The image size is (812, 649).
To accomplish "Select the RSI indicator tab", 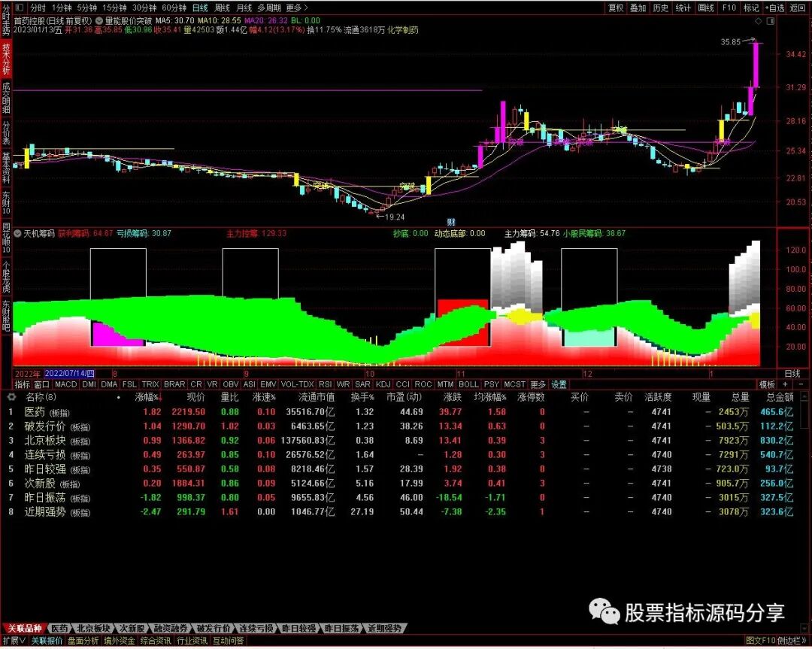I will [x=326, y=384].
